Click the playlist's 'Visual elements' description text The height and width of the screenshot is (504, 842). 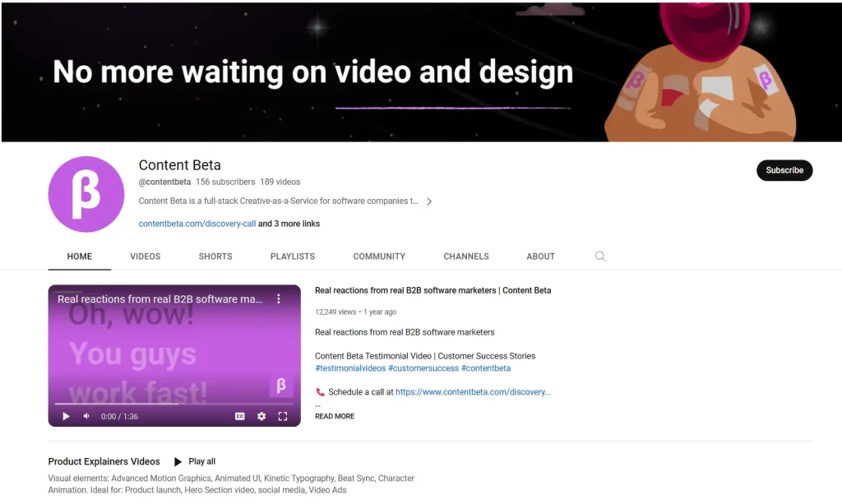(231, 484)
